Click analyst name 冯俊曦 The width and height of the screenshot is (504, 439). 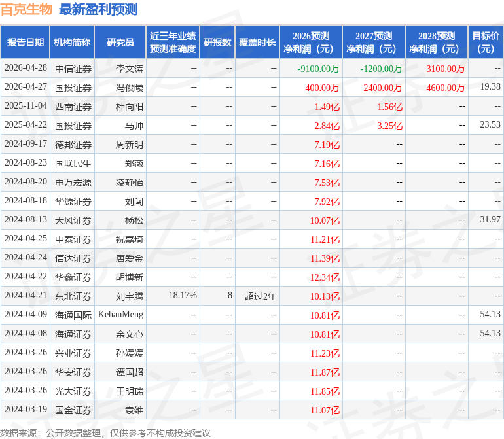(x=130, y=88)
